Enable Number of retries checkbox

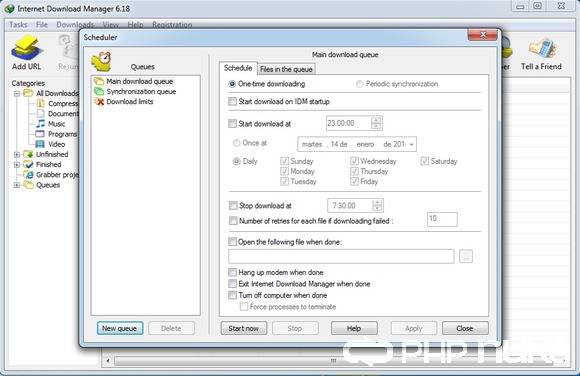tap(233, 221)
